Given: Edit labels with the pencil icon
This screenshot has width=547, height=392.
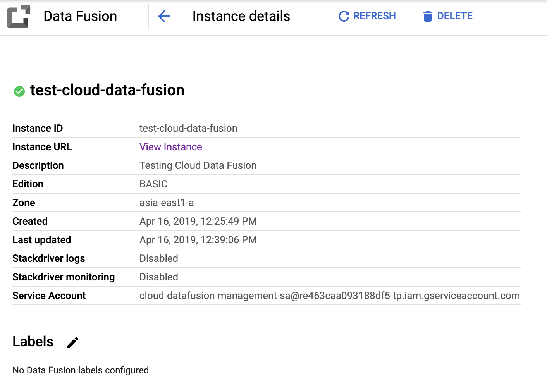Looking at the screenshot, I should 73,342.
